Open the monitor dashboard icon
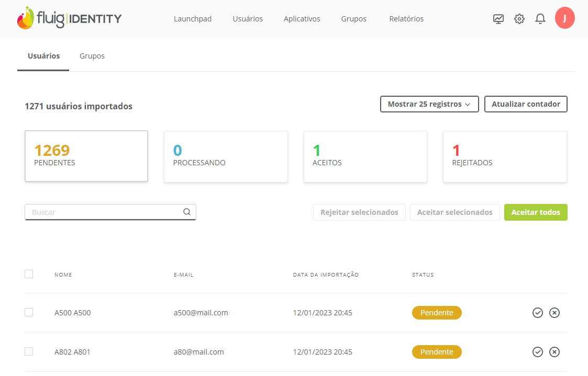 coord(498,19)
